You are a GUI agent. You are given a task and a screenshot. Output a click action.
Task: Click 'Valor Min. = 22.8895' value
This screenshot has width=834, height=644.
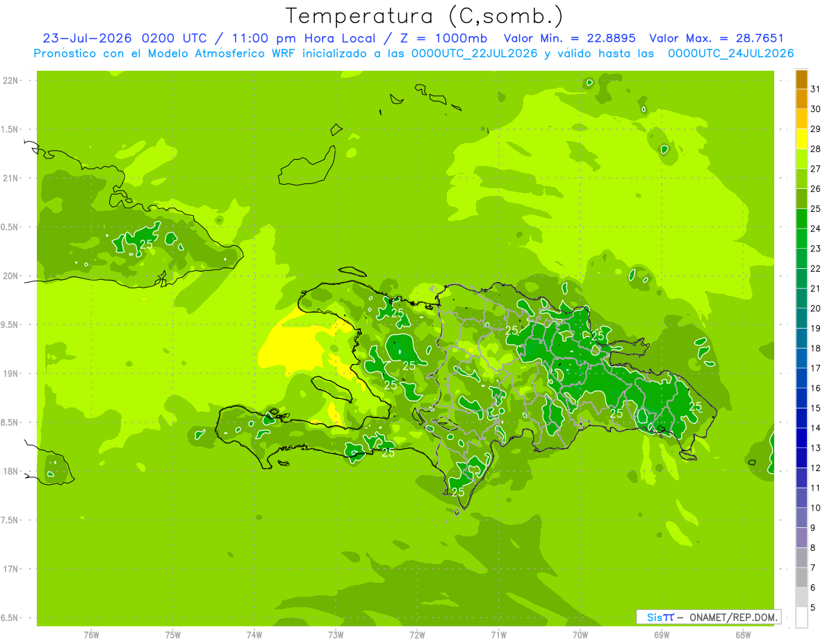(569, 38)
